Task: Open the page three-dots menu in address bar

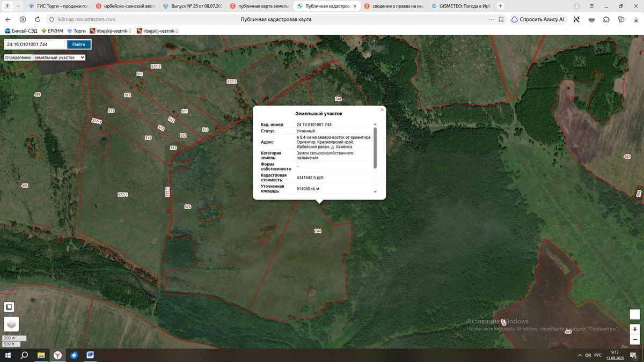Action: click(492, 19)
